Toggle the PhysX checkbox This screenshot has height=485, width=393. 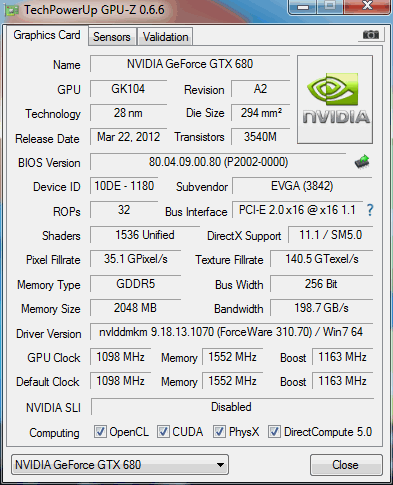point(219,431)
